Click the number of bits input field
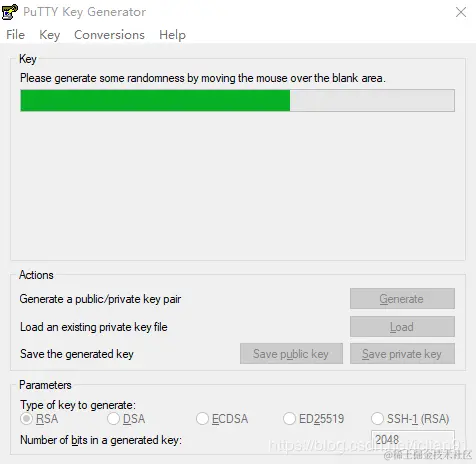Screen dimensions: 476x464 [413, 439]
